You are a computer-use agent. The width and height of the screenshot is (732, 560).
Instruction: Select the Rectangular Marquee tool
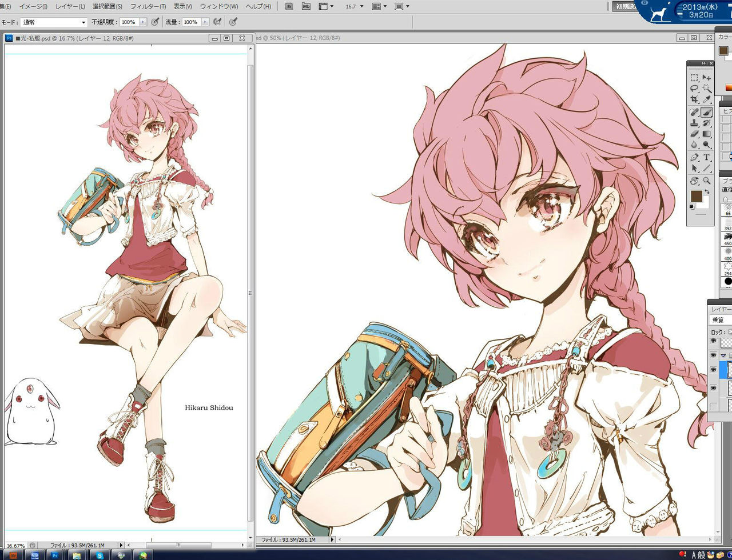[x=694, y=78]
